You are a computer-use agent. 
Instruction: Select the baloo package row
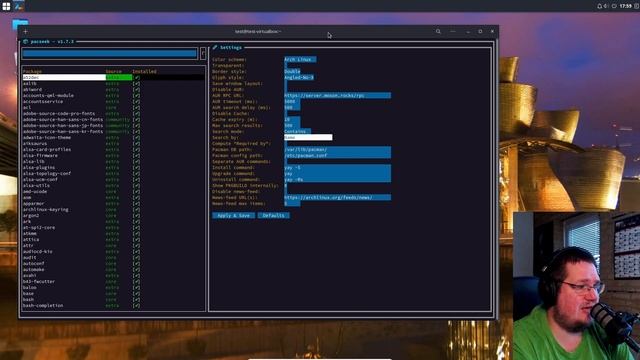click(113, 288)
